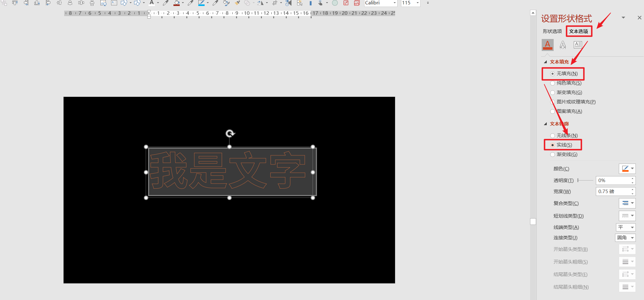Open 复合类型 compound type dropdown

pyautogui.click(x=627, y=203)
